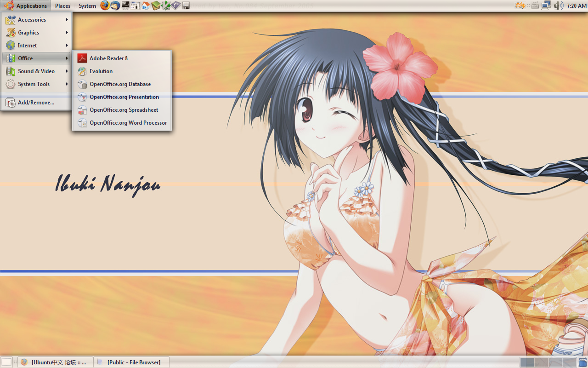Launch Thunderbird mail from the top panel
588x368 pixels.
[115, 6]
